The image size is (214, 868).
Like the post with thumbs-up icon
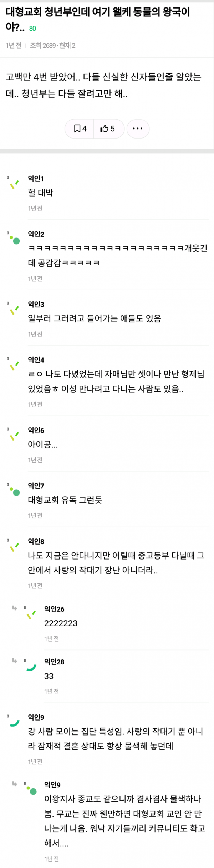click(x=107, y=129)
